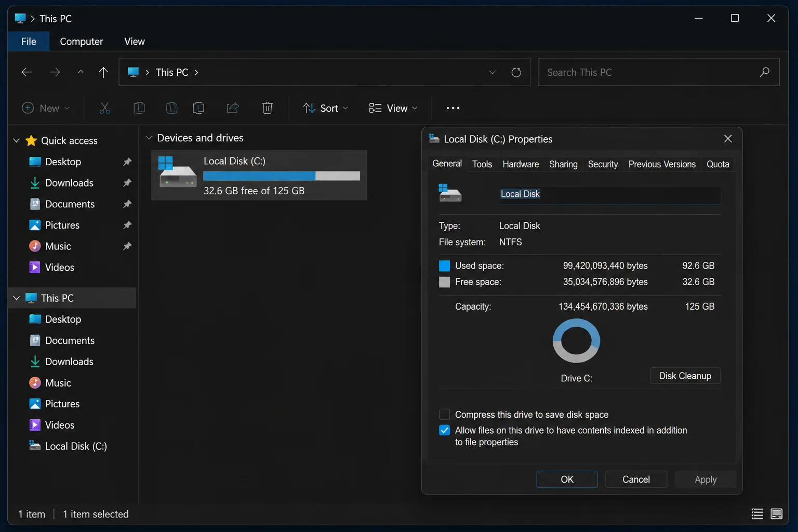Screen dimensions: 798x532
Task: Collapse the This PC tree node
Action: [16, 298]
